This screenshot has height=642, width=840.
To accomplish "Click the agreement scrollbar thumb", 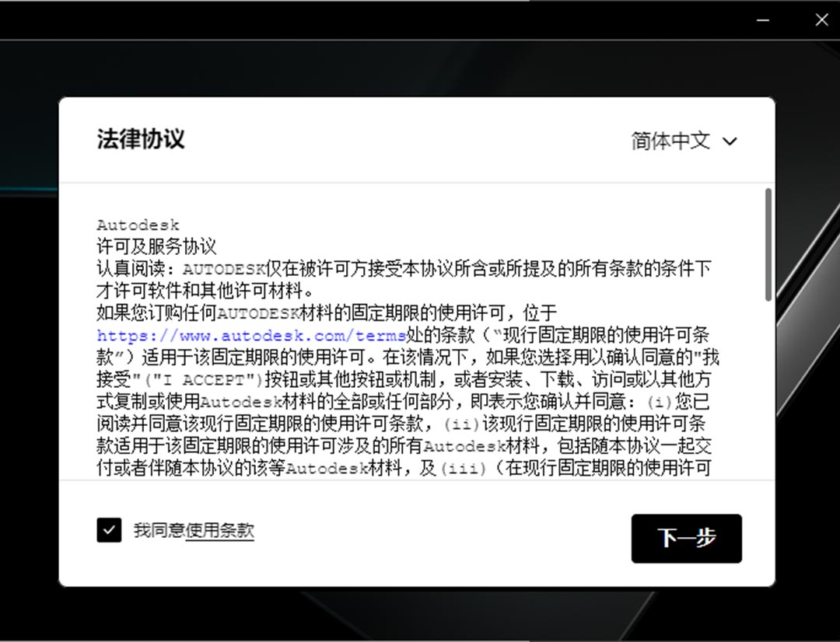I will coord(768,243).
